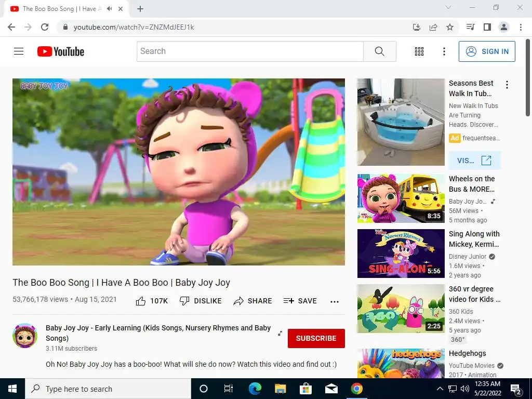Show hidden tray icons chevron
Viewport: 532px width, 399px height.
440,389
